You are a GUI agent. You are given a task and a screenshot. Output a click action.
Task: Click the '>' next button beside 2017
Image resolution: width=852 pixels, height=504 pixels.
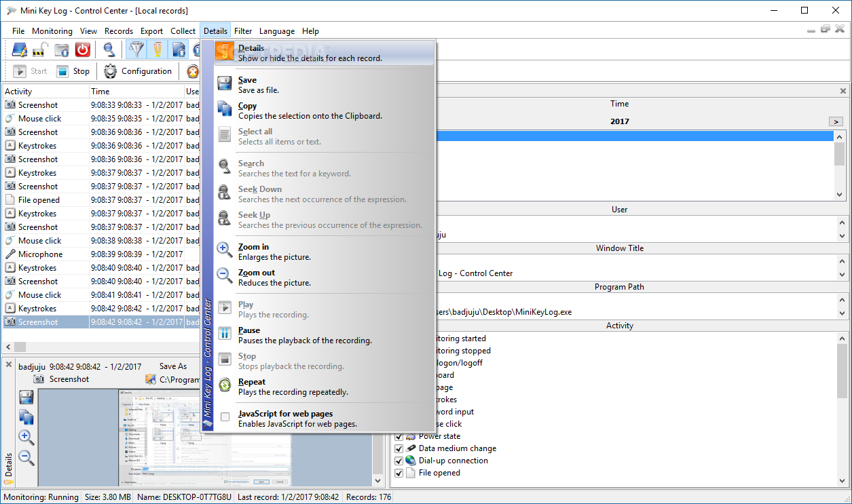[x=836, y=121]
